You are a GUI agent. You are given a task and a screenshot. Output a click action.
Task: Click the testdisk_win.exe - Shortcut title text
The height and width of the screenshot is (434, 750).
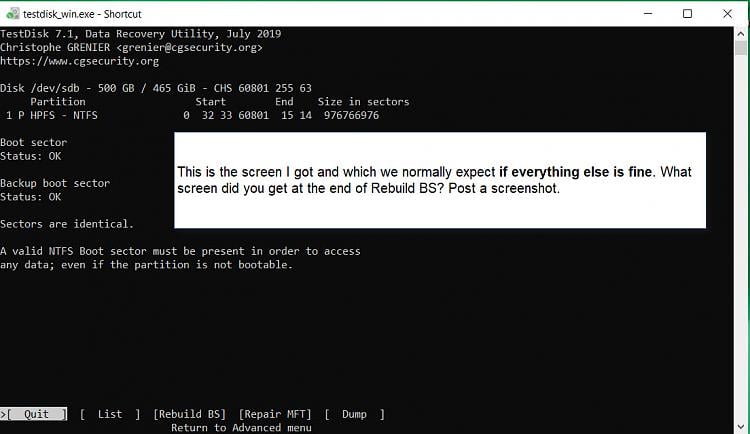(73, 14)
